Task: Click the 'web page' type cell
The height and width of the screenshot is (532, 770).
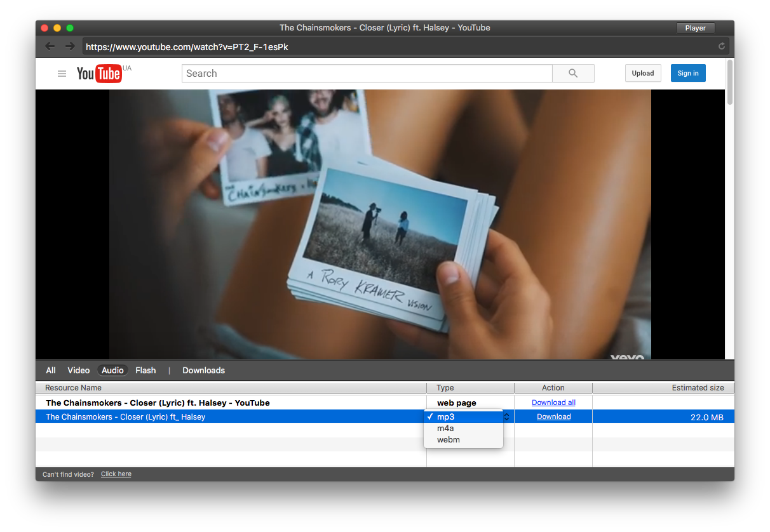Action: [457, 402]
